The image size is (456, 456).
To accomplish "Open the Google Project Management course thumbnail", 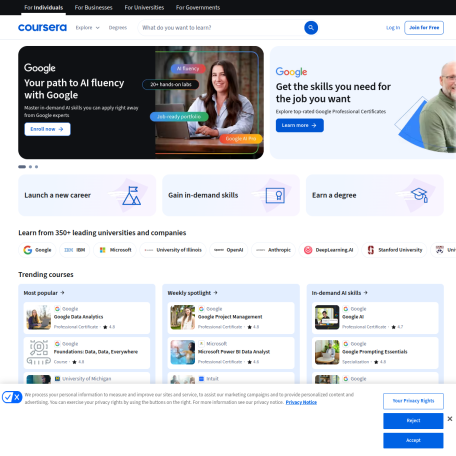I will [x=183, y=318].
